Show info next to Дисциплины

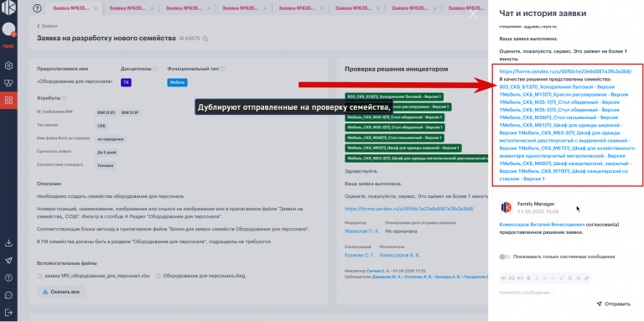(155, 69)
